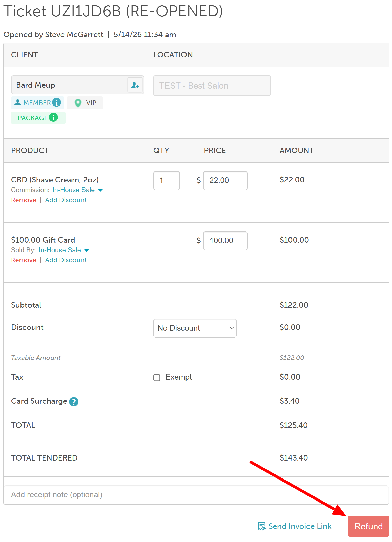The image size is (392, 542).
Task: Click the red Refund button
Action: (x=368, y=526)
